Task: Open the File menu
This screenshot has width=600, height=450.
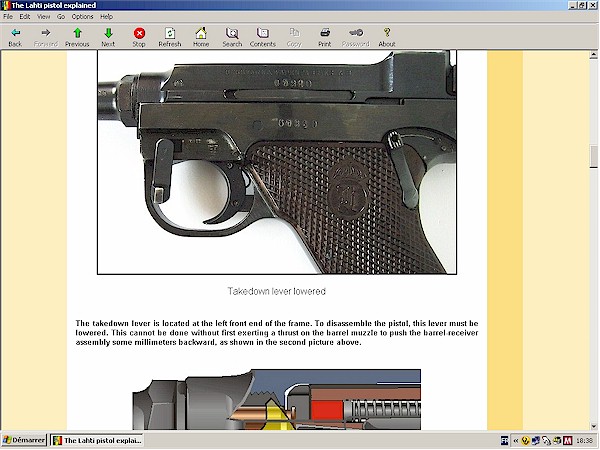Action: tap(8, 16)
